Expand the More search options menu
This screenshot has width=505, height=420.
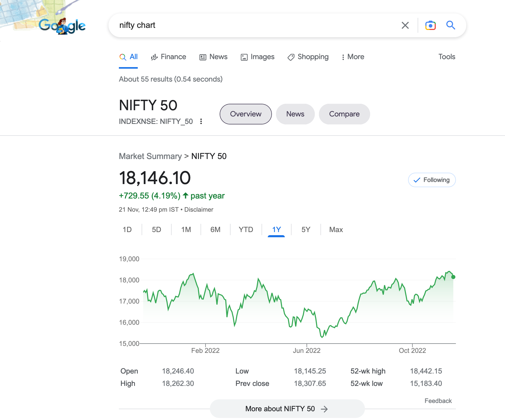pos(353,57)
